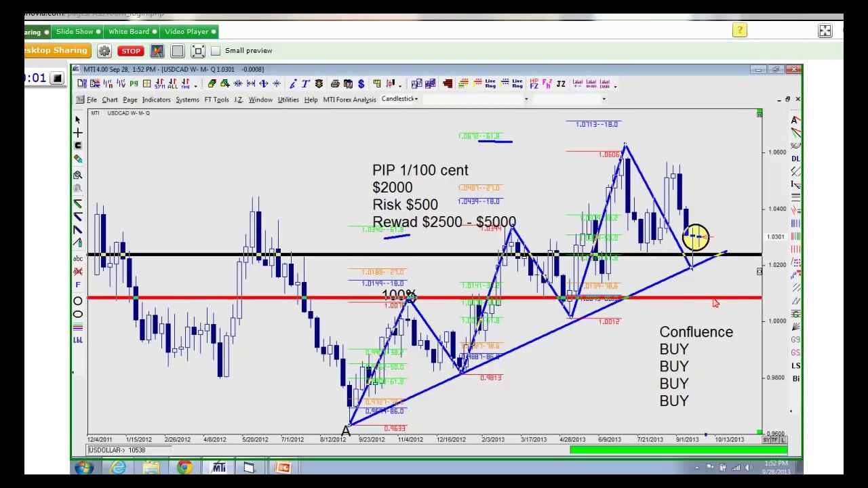Click the Bi tool in right toolbar
868x488 pixels.
795,378
